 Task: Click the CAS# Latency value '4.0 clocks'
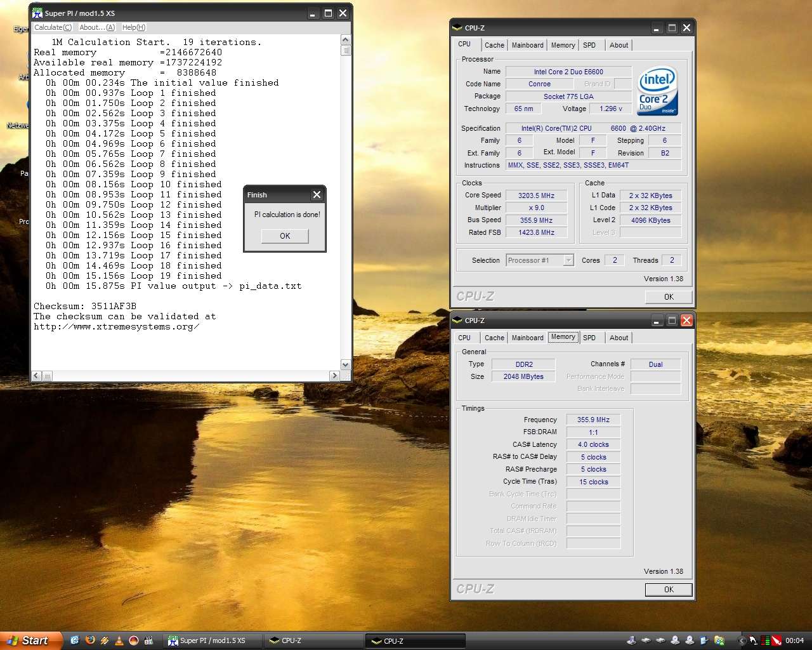593,444
